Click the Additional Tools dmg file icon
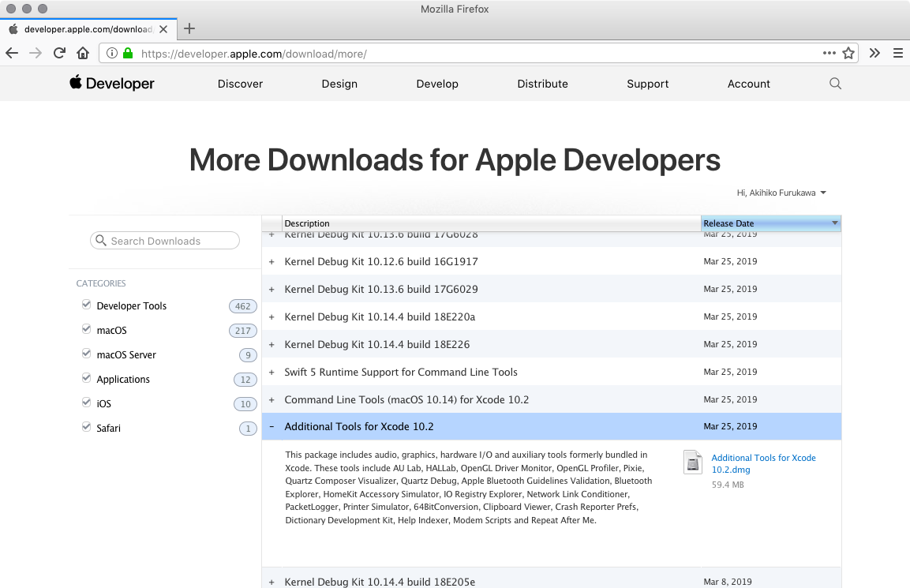910x588 pixels. 693,463
